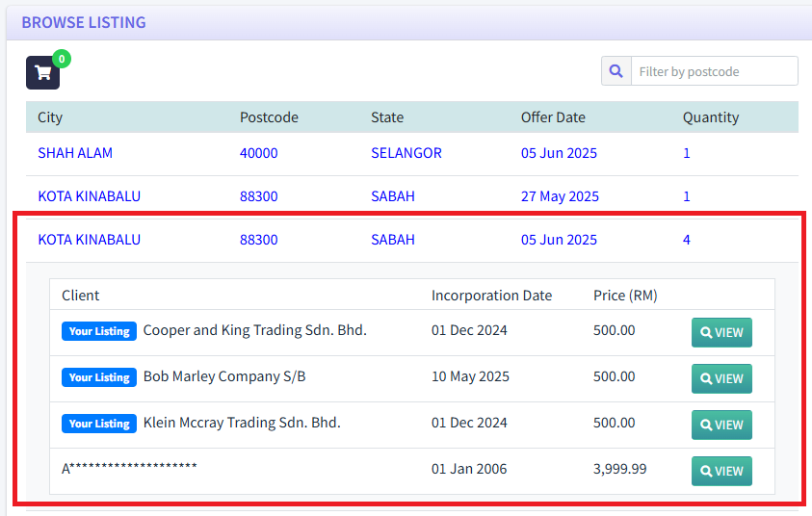Select postcode 40000 link
The height and width of the screenshot is (516, 812).
click(x=258, y=153)
